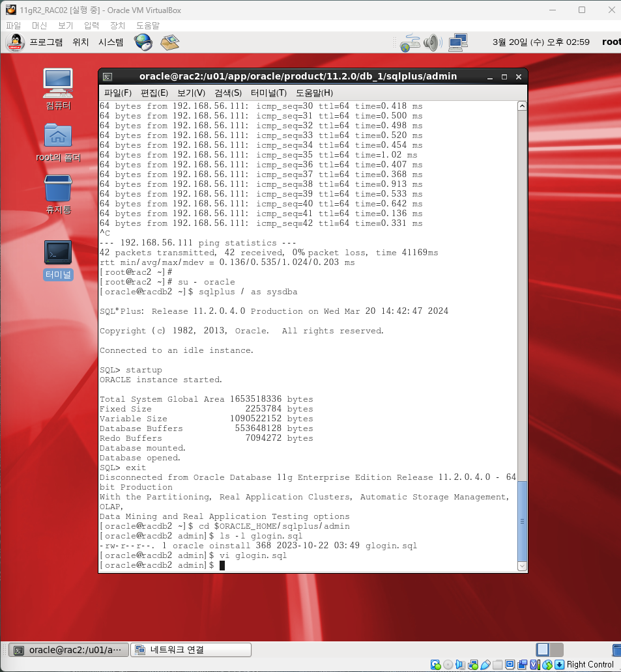Image resolution: width=621 pixels, height=672 pixels.
Task: Click the 'vi glogin.sql' command line
Action: click(x=193, y=556)
